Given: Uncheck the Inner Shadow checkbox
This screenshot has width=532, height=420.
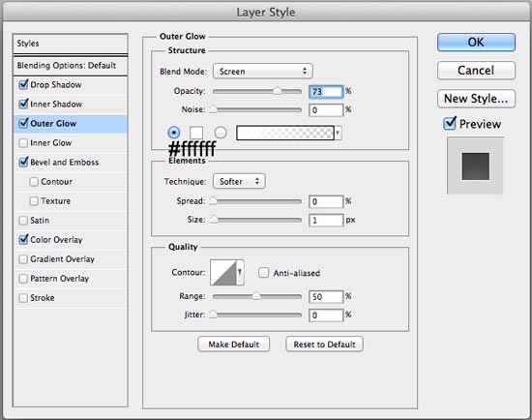Looking at the screenshot, I should click(23, 104).
